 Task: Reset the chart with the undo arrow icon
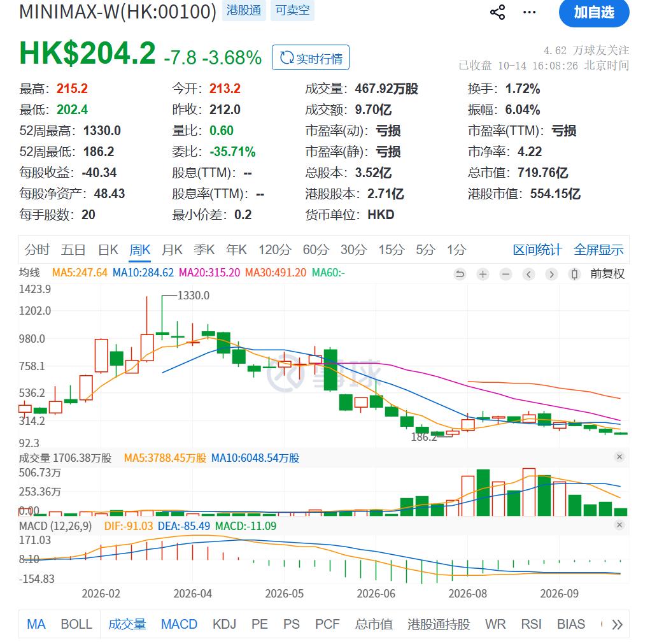(x=460, y=274)
